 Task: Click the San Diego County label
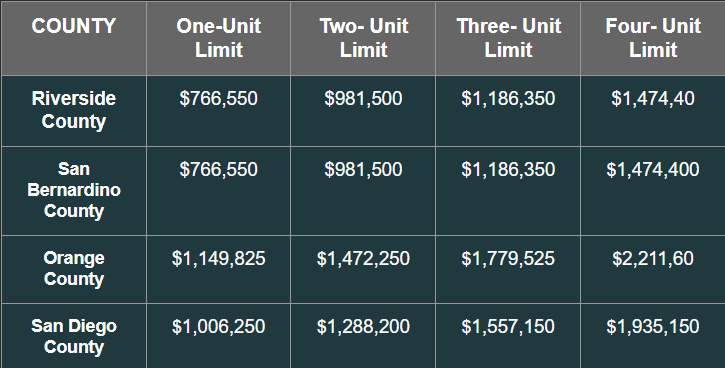74,337
